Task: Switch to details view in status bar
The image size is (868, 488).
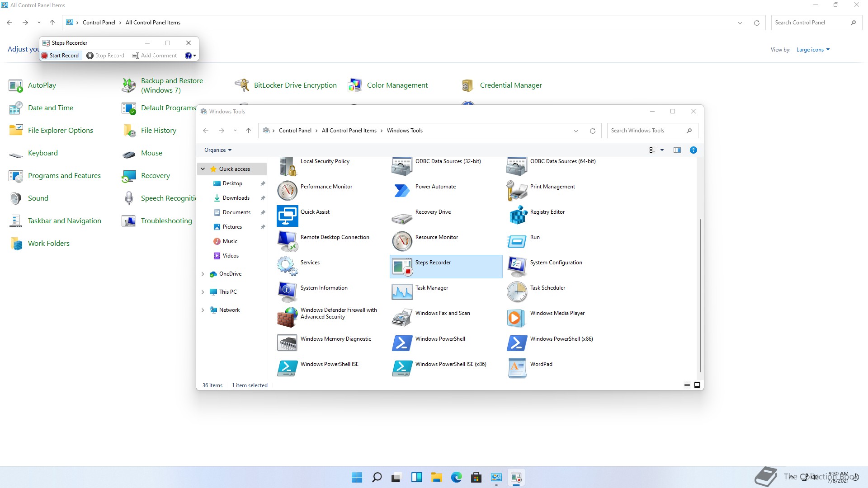Action: (687, 385)
